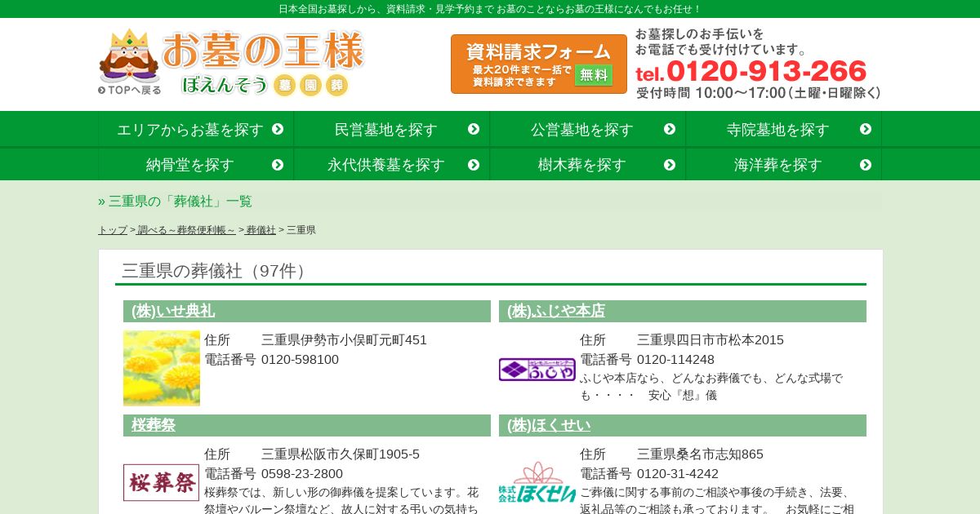This screenshot has height=514, width=980.
Task: Click arrow icon beside 公営墓地を探す
Action: point(670,129)
